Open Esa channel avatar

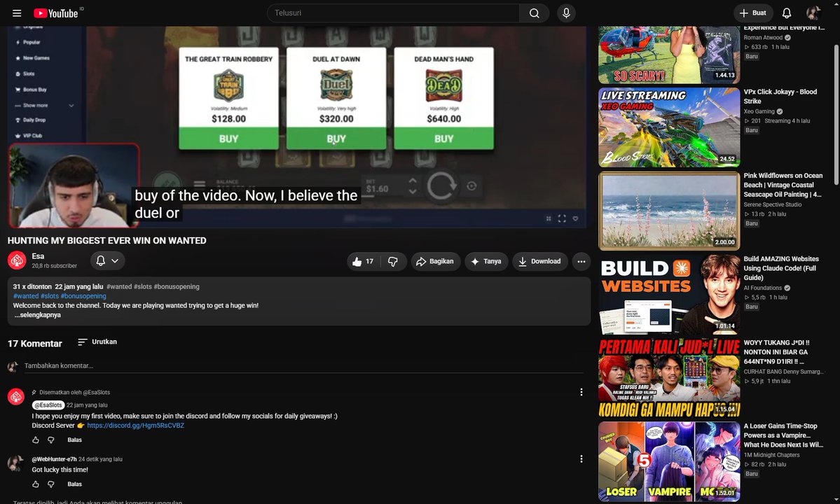[x=17, y=260]
